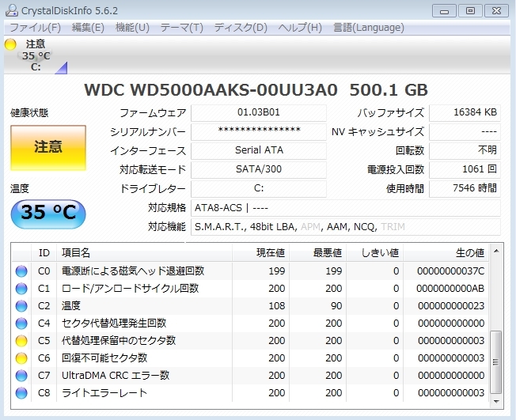Click the SMART list scroll down arrow
The width and height of the screenshot is (516, 420).
[x=496, y=402]
